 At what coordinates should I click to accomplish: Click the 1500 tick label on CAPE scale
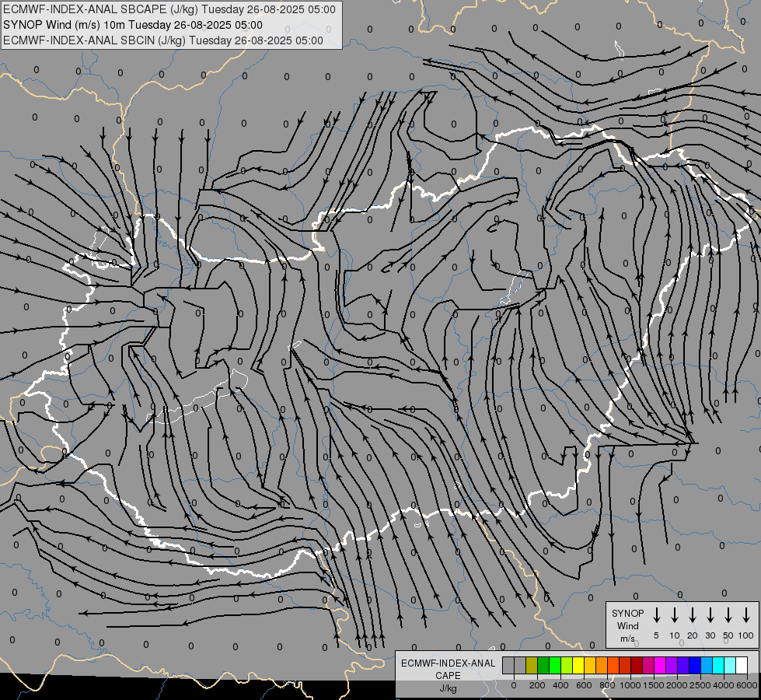654,685
